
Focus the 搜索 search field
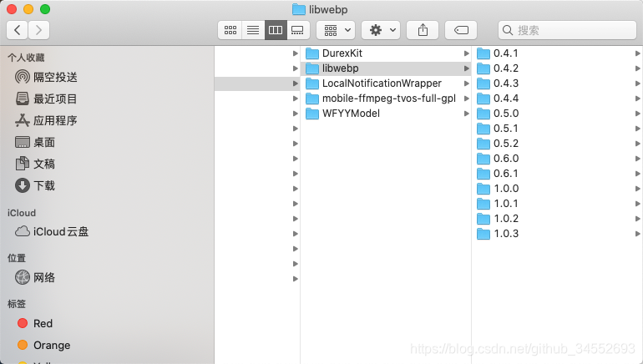(x=567, y=30)
